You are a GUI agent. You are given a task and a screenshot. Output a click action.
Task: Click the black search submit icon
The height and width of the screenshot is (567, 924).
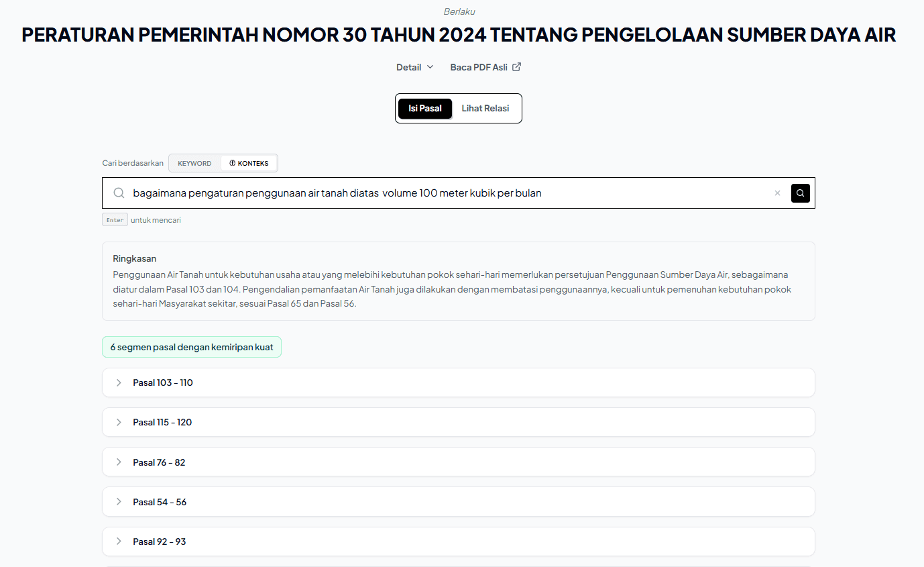[800, 193]
